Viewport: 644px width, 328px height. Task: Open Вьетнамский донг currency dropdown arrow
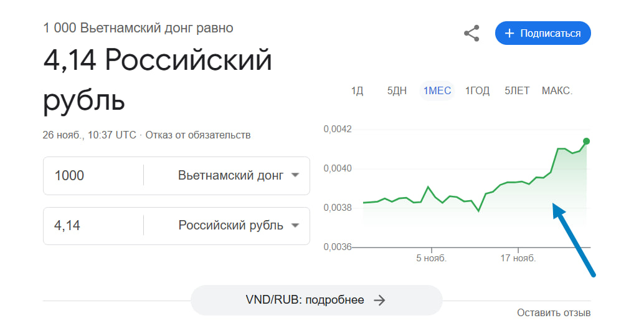[x=295, y=175]
